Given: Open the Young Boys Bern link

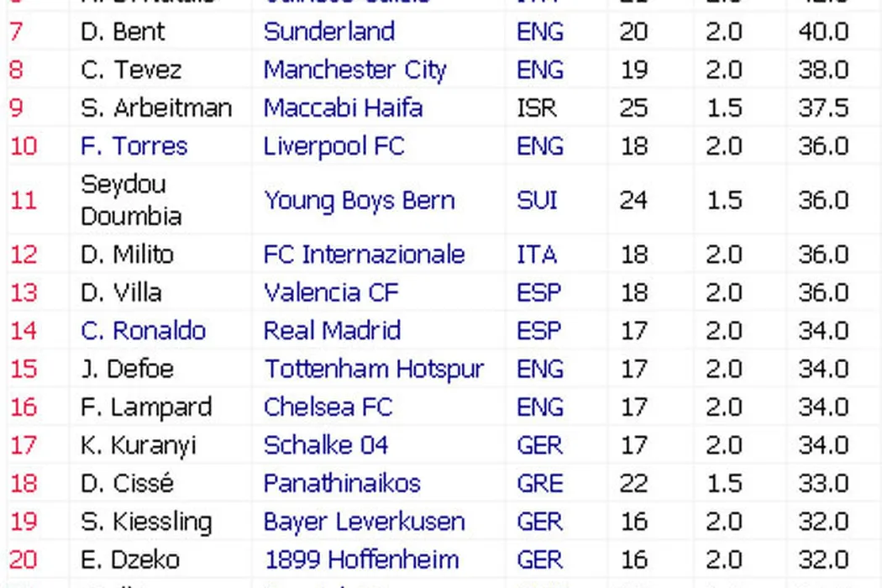Looking at the screenshot, I should (x=360, y=201).
